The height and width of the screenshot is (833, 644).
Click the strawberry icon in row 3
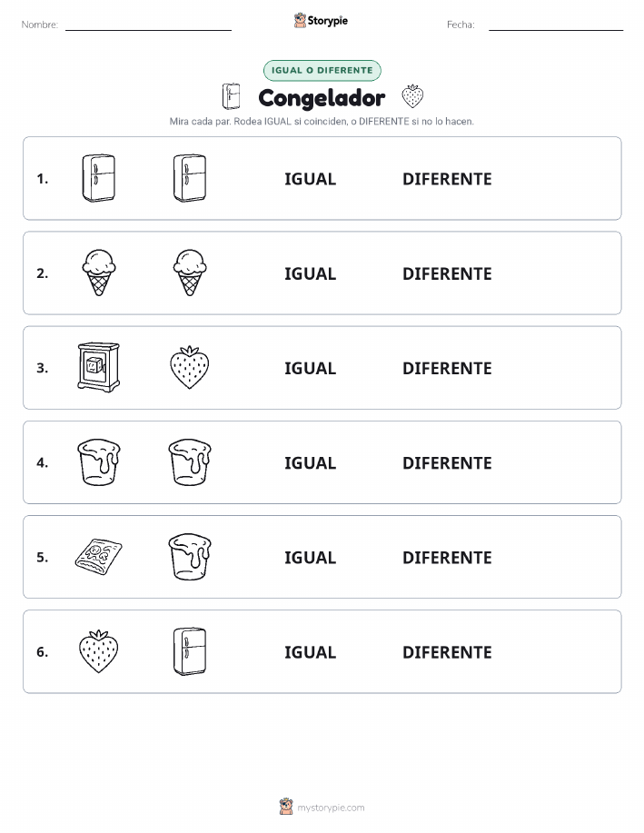[x=190, y=367]
